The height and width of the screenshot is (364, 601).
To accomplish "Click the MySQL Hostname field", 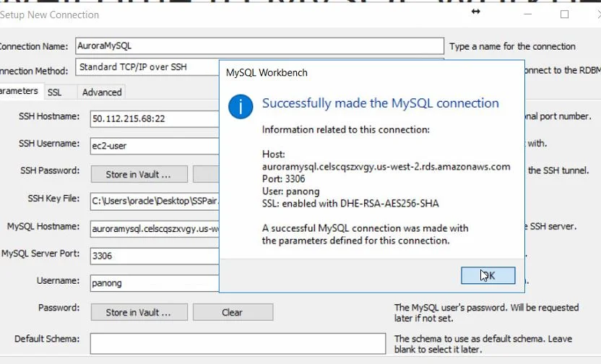I will pyautogui.click(x=155, y=229).
